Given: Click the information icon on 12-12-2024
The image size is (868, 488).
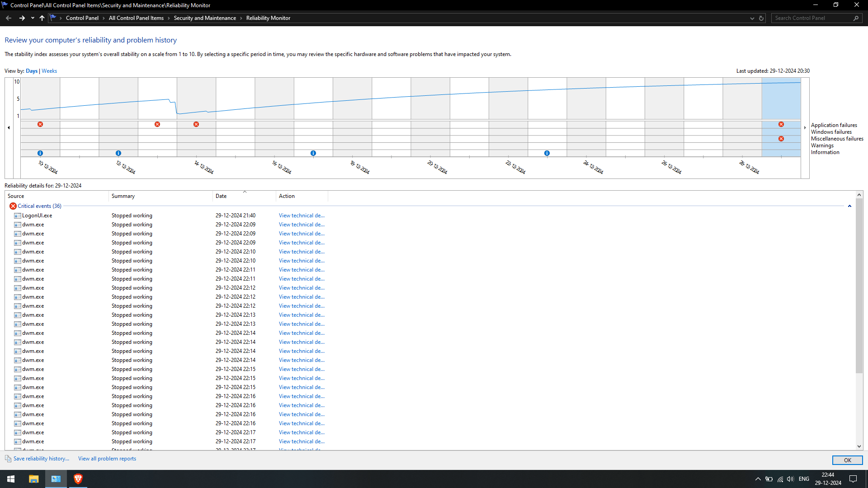Looking at the screenshot, I should 118,153.
